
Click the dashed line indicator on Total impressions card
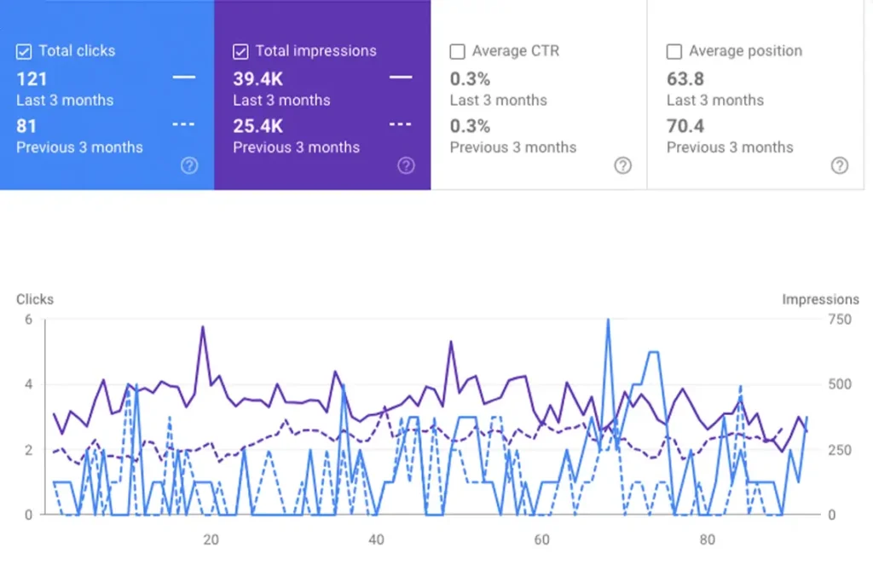pos(401,124)
